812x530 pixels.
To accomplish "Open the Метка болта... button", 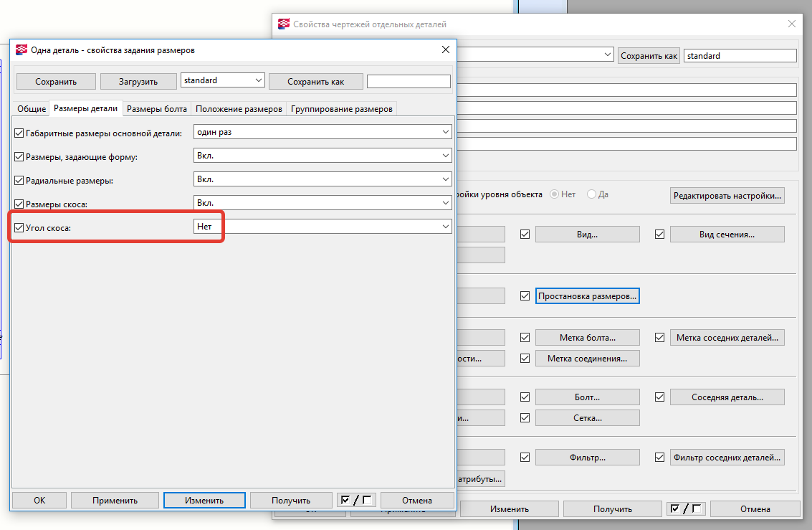I will [587, 337].
